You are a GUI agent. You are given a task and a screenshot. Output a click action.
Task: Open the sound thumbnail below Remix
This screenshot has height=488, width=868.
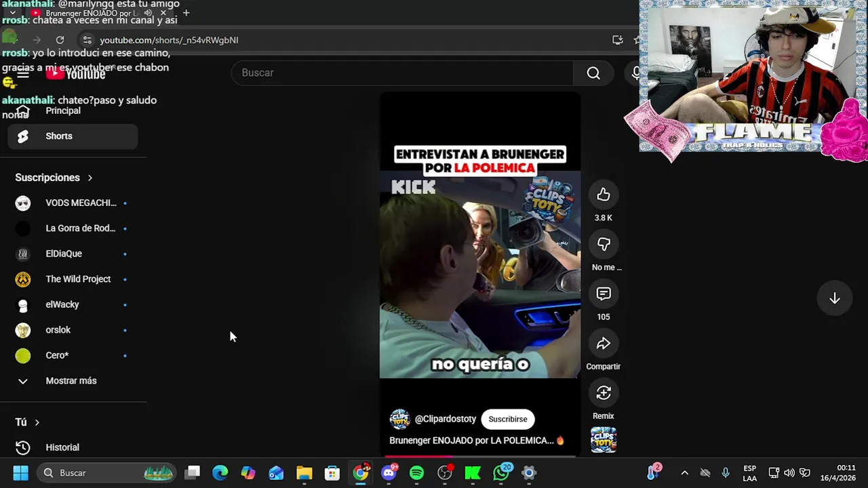click(x=604, y=439)
